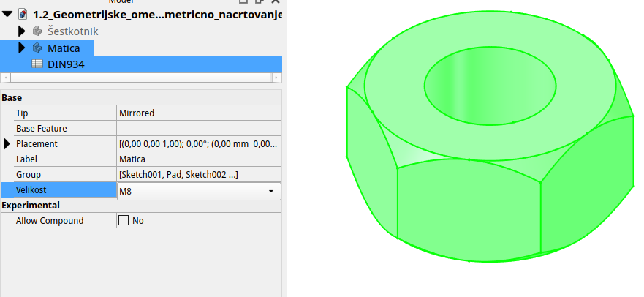Collapse the document root tree node
The image size is (644, 297).
(x=7, y=15)
